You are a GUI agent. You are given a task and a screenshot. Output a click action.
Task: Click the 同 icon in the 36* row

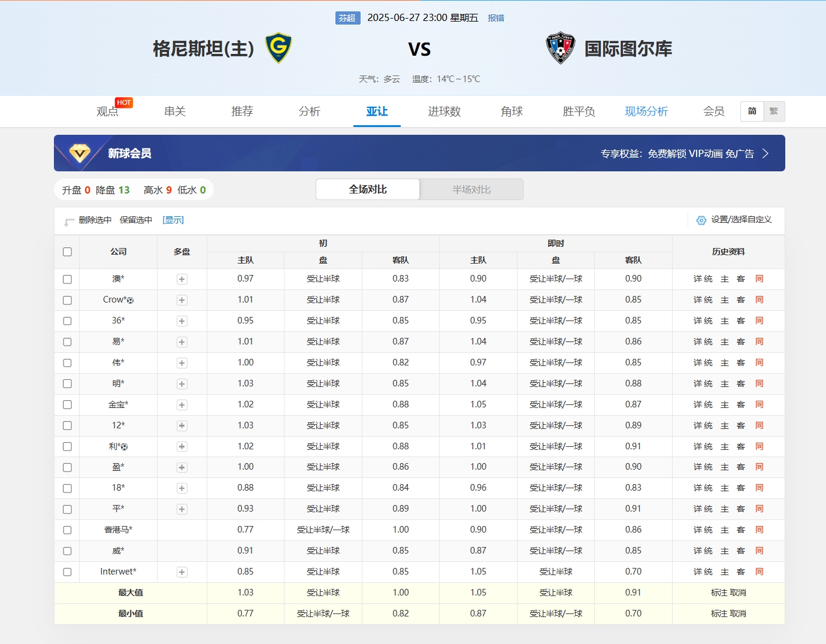pyautogui.click(x=760, y=321)
